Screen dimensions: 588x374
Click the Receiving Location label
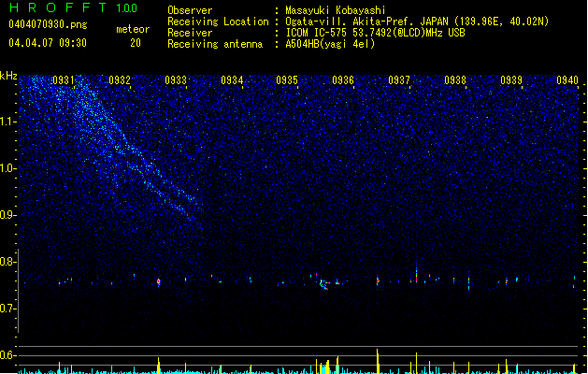tap(218, 22)
